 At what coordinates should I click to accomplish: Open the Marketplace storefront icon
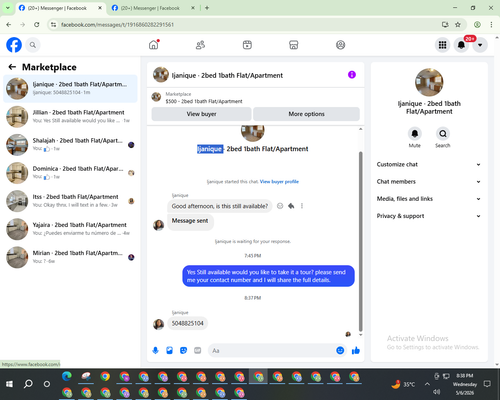tap(294, 45)
